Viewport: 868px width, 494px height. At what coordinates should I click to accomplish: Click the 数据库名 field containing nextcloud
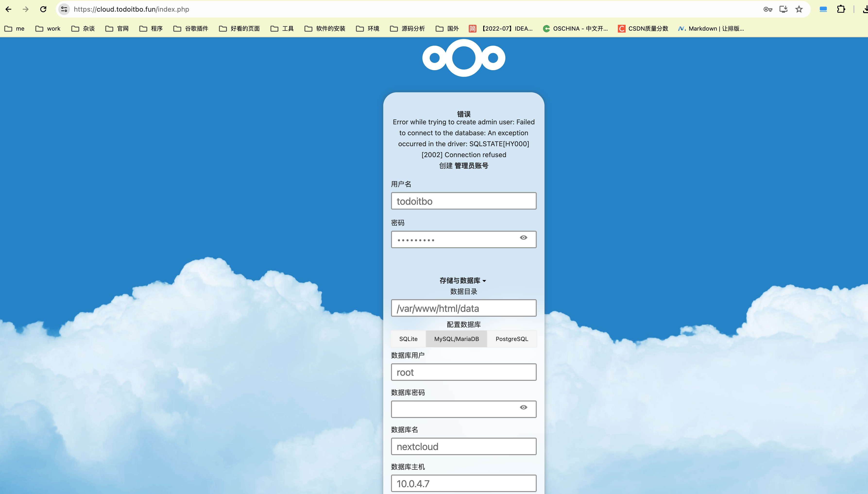coord(464,446)
